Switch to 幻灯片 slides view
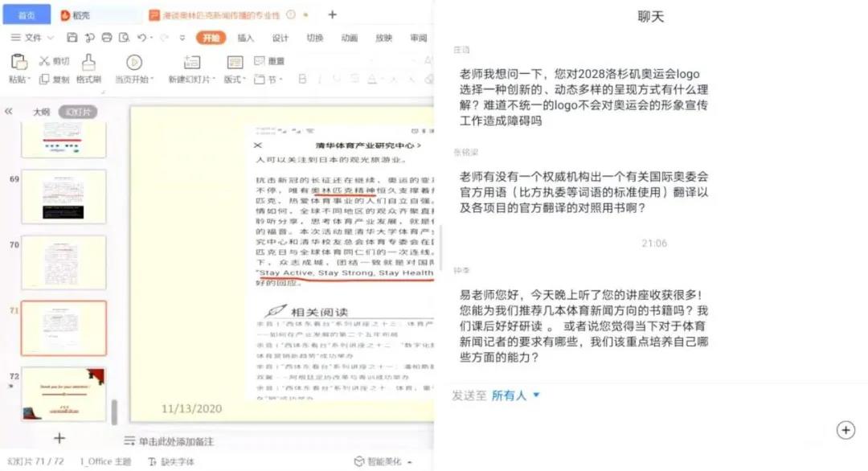Viewport: 868px width, 471px height. tap(78, 112)
